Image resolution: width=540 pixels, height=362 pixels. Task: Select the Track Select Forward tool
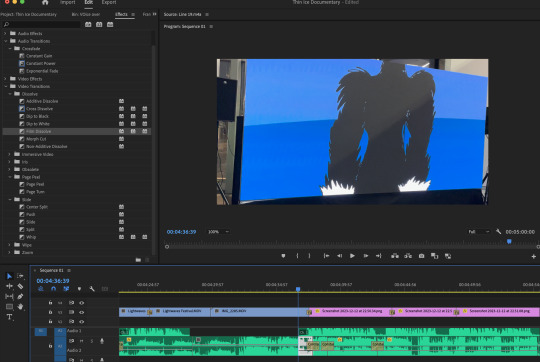[20, 276]
